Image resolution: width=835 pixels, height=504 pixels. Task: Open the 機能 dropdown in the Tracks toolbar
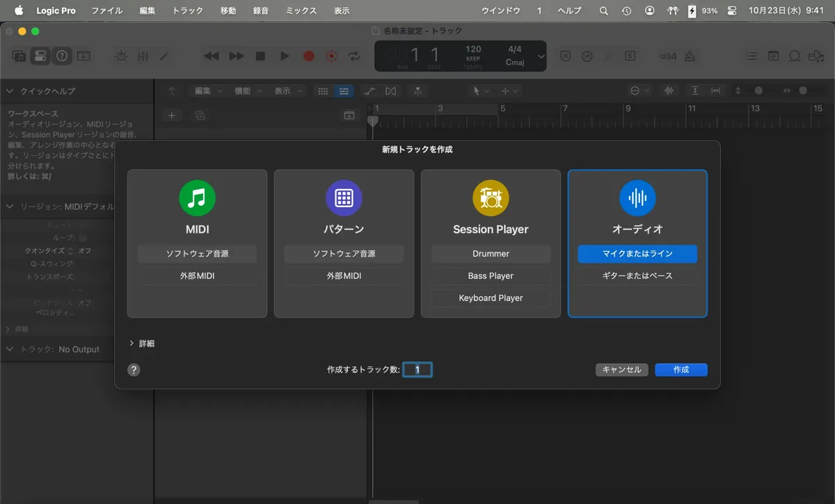(247, 91)
